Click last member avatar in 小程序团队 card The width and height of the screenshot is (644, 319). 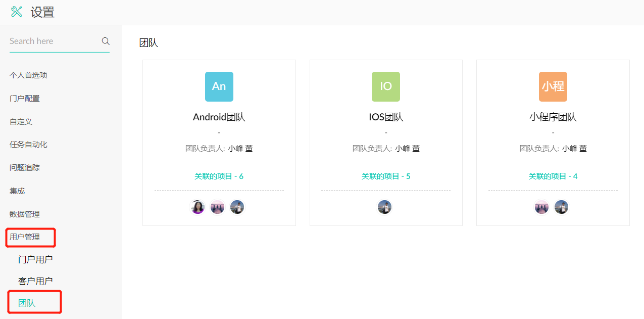[561, 207]
